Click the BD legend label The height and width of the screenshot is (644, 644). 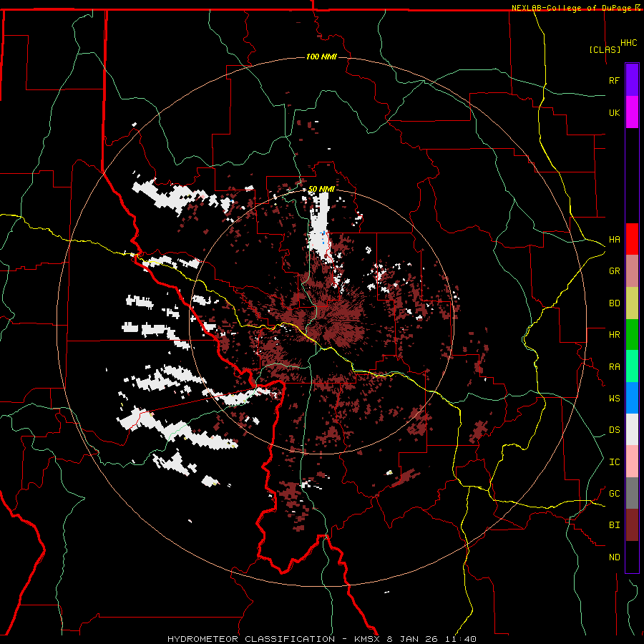(x=614, y=303)
